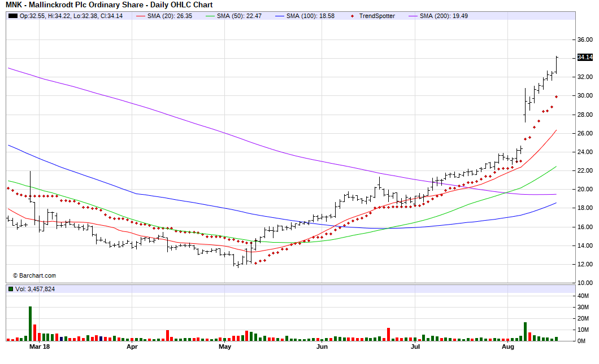Click the Vol: 3,457,824 label
The height and width of the screenshot is (364, 599).
[35, 289]
